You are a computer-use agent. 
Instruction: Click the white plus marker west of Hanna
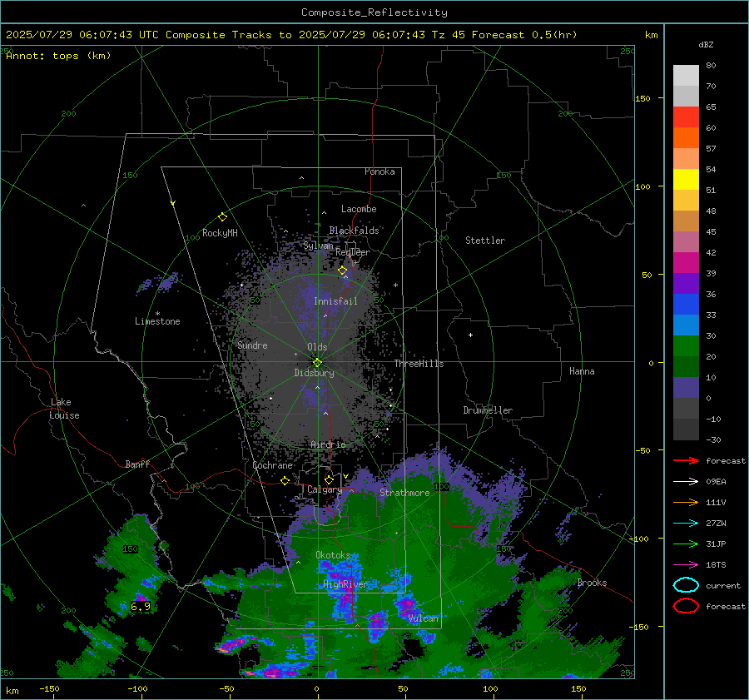tap(470, 335)
